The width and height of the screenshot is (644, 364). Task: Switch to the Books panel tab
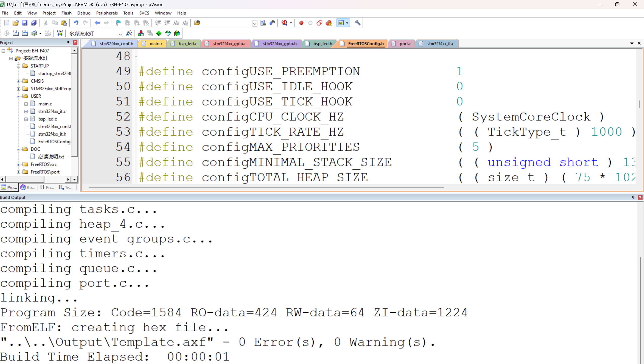click(28, 187)
